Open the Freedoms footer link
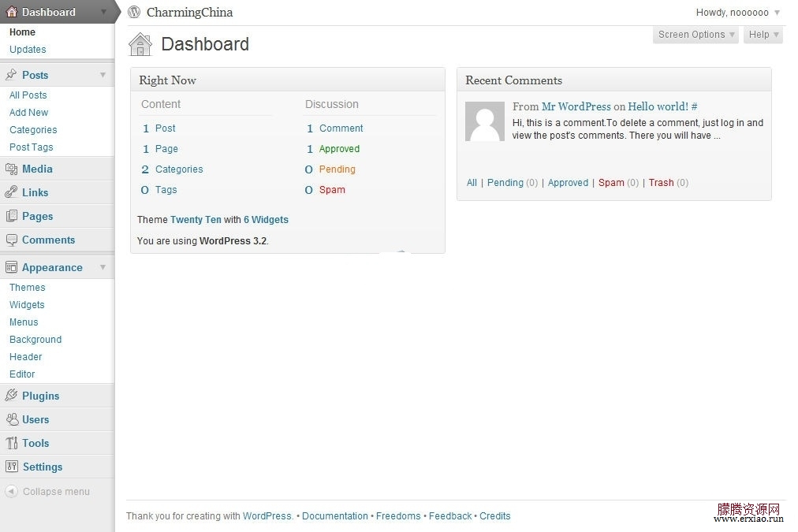Image resolution: width=798 pixels, height=532 pixels. click(398, 515)
